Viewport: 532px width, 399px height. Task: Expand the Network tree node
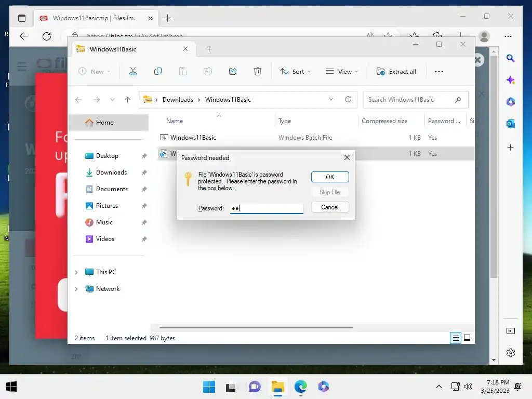pos(76,289)
